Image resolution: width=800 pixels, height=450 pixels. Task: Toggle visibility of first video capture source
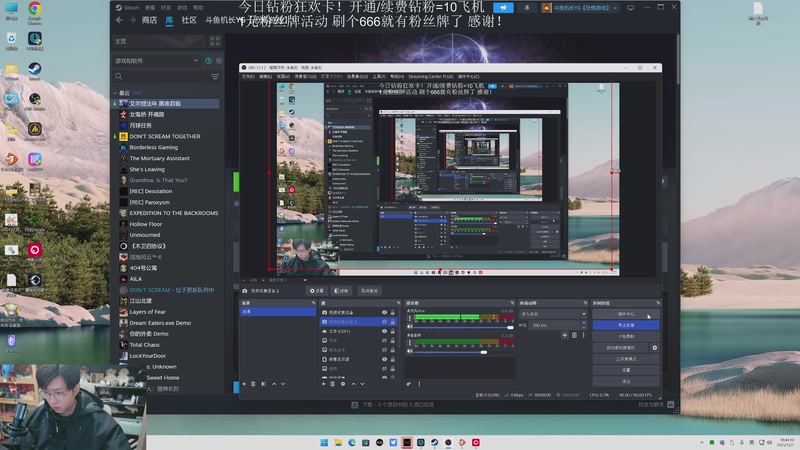384,312
